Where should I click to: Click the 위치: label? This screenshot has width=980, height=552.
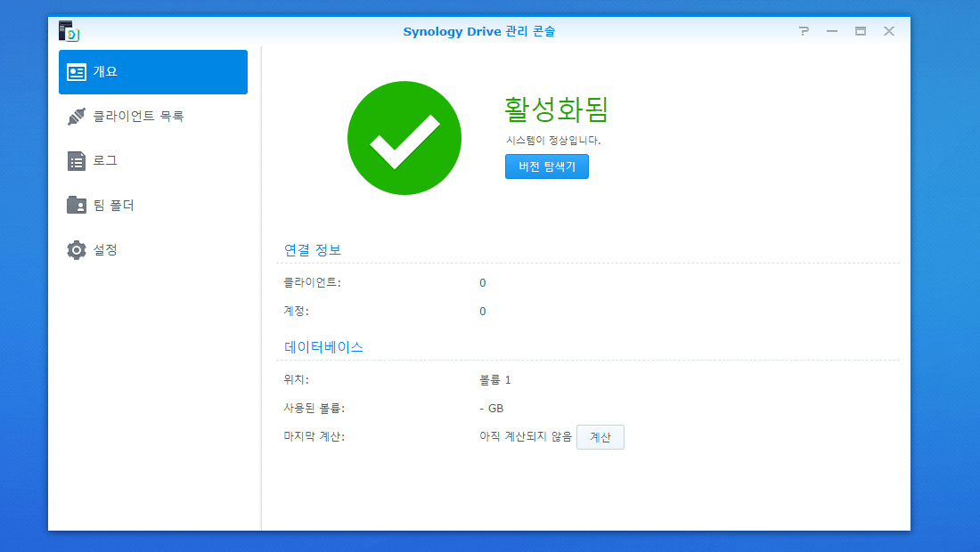[297, 379]
